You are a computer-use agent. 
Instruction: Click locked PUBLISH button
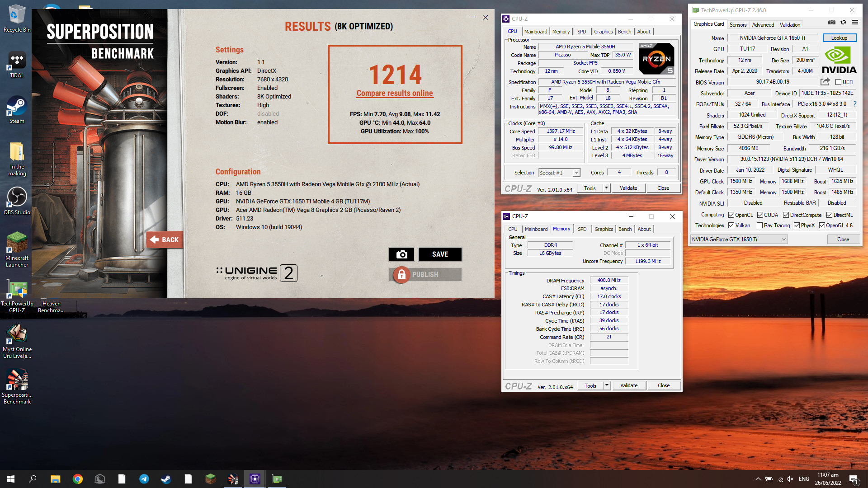click(425, 275)
